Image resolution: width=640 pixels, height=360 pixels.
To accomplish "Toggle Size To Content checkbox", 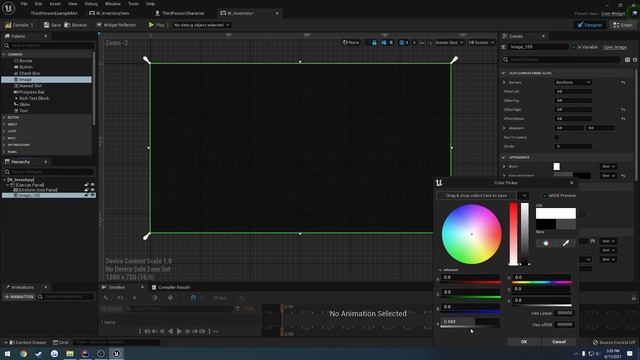I will [557, 138].
